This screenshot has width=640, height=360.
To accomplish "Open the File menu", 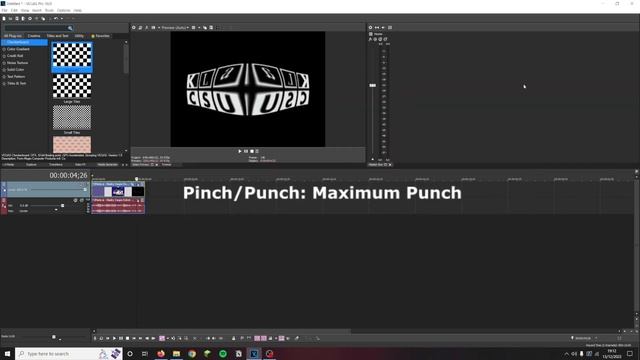I will [4, 10].
